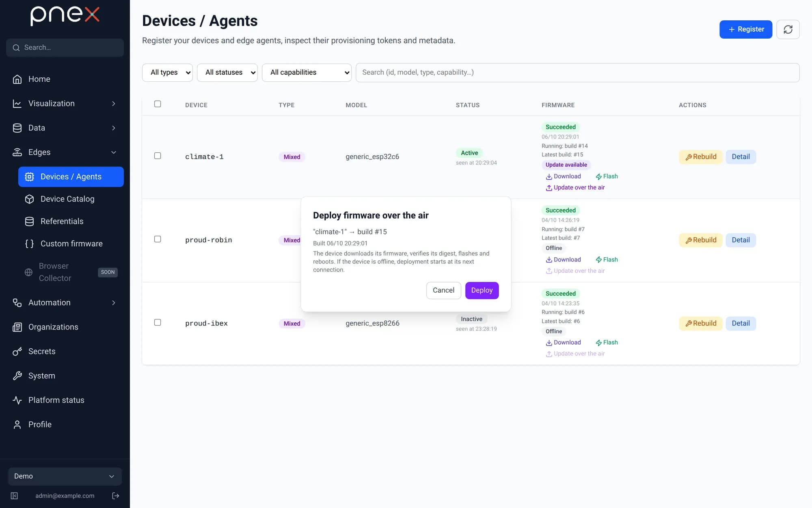Click Flash firmware for proud-robin
The height and width of the screenshot is (508, 812).
pos(607,260)
